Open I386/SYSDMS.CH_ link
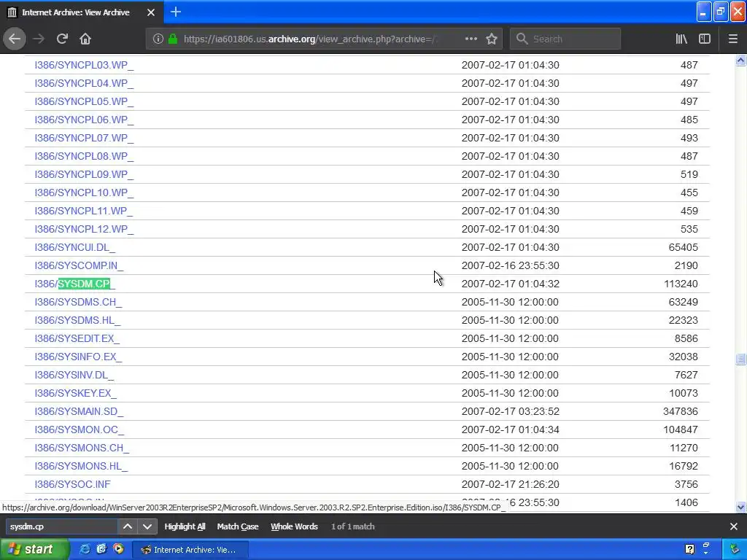The image size is (747, 560). coord(78,302)
